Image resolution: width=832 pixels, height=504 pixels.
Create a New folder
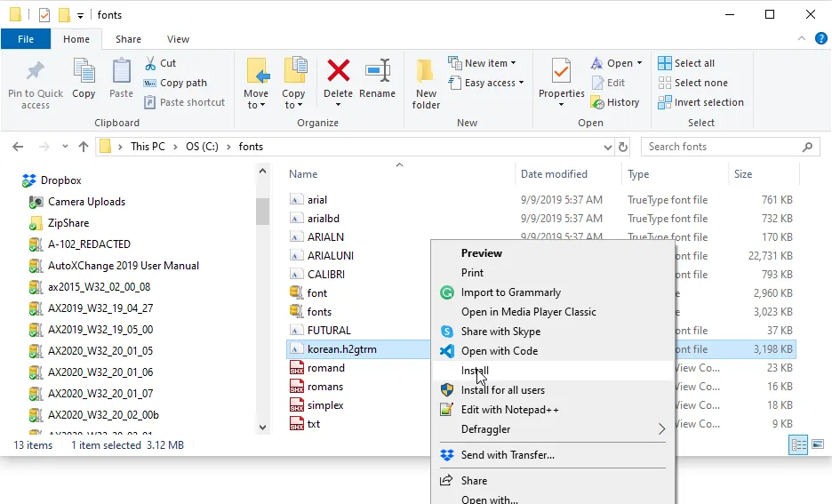(x=426, y=84)
